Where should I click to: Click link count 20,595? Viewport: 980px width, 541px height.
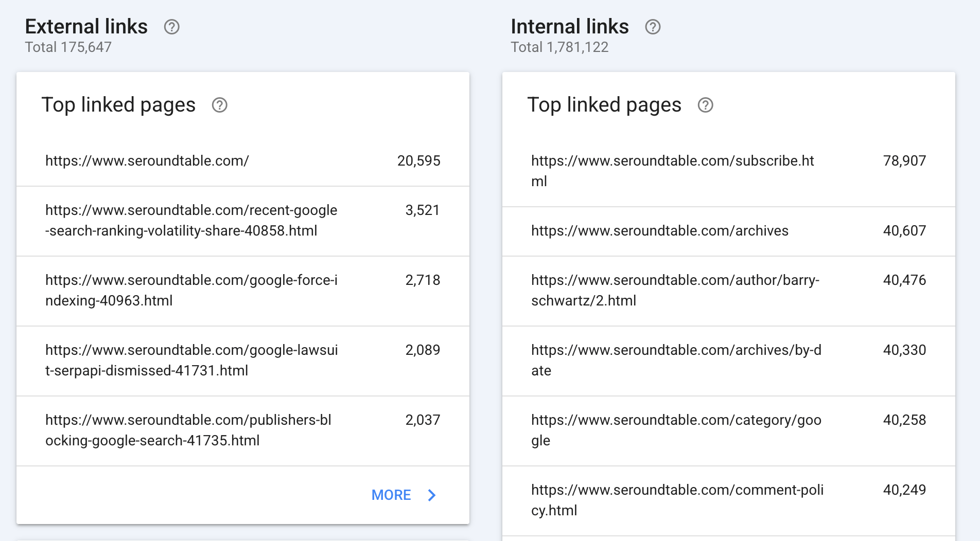tap(419, 161)
